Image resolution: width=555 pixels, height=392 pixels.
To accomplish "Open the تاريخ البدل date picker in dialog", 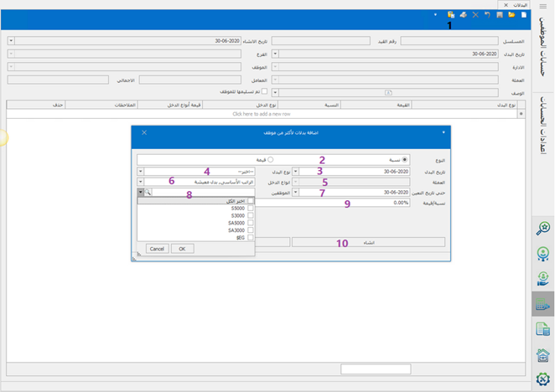I will 295,171.
